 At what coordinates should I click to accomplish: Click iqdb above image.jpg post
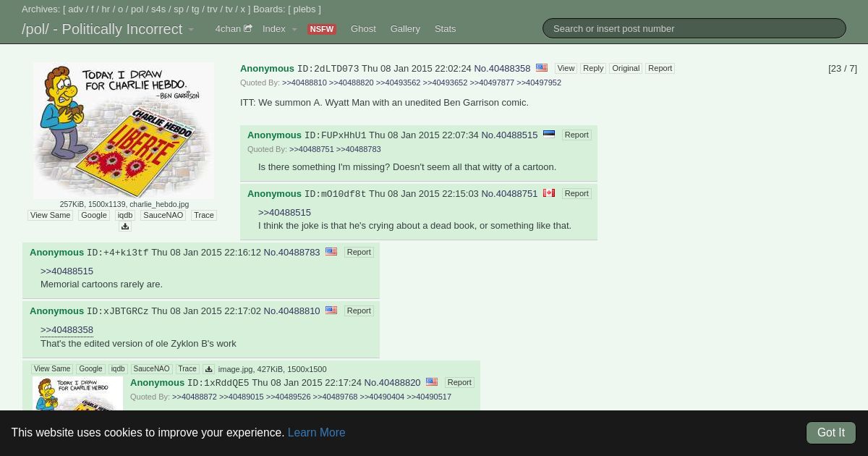coord(118,369)
